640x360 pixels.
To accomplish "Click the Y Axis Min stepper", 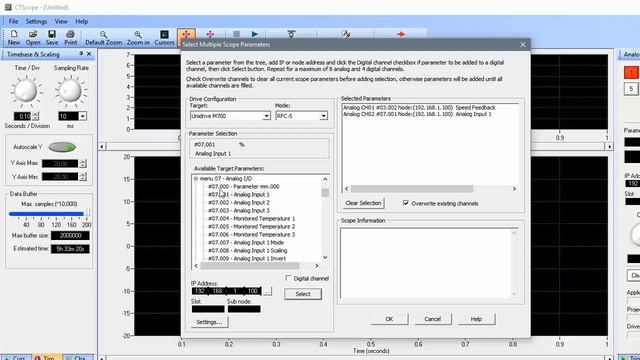I will 83,177.
